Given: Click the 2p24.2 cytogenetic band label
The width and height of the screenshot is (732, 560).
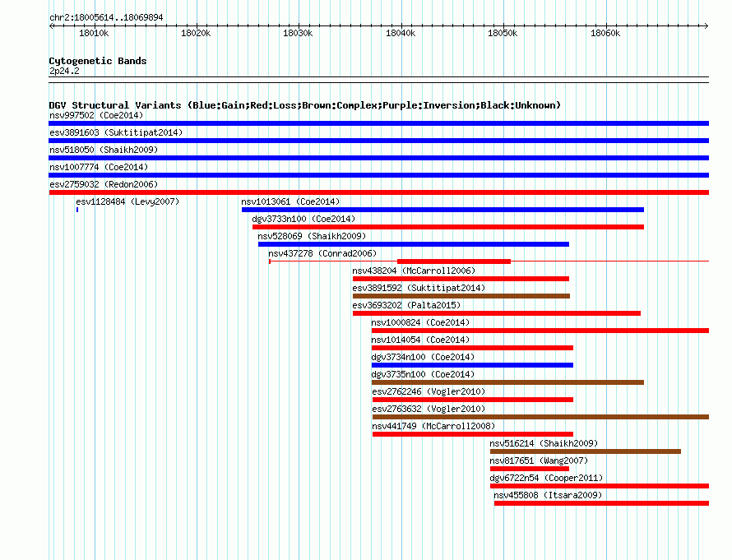Looking at the screenshot, I should point(64,71).
